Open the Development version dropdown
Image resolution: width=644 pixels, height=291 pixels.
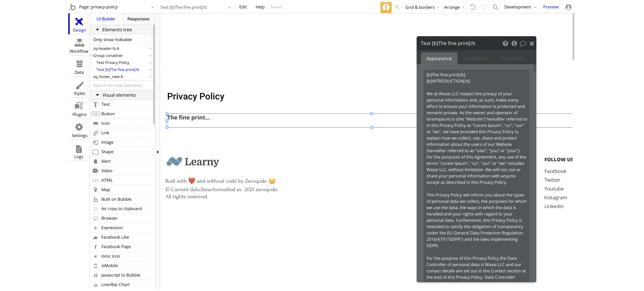point(520,7)
